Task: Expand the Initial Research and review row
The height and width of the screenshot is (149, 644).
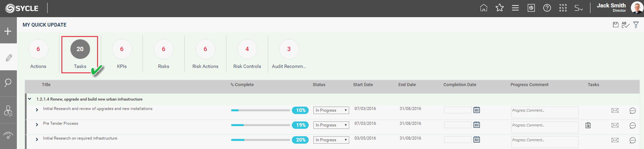Action: 37,110
